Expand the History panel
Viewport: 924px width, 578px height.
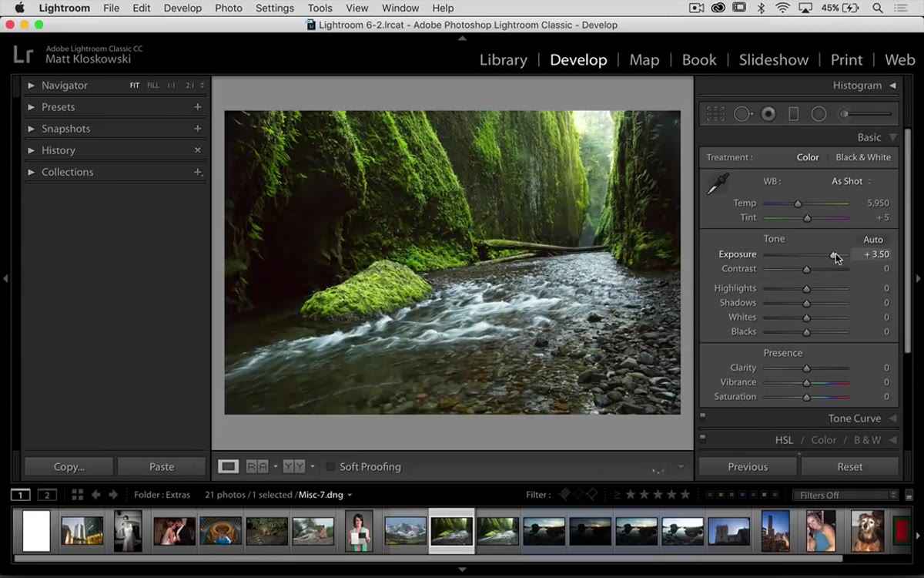pyautogui.click(x=31, y=150)
